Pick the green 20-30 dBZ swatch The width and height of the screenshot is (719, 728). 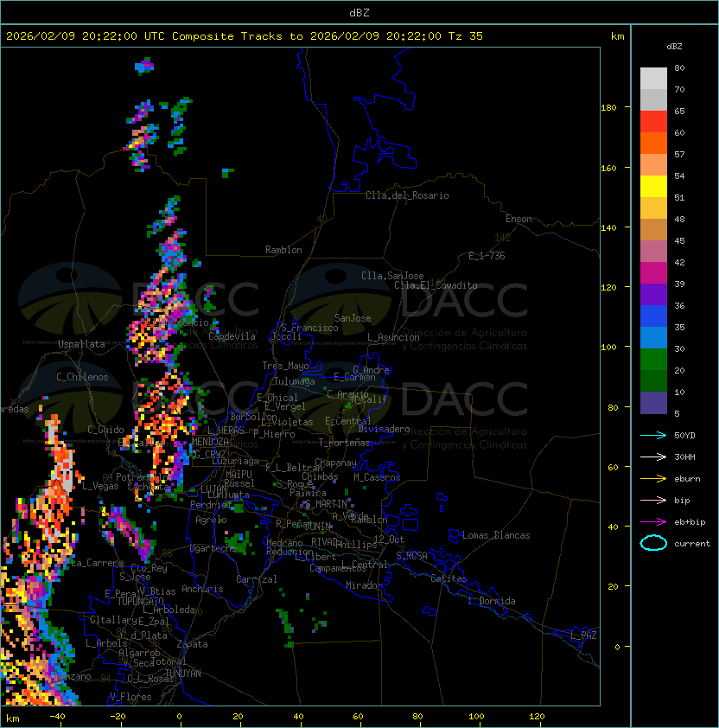pos(653,360)
